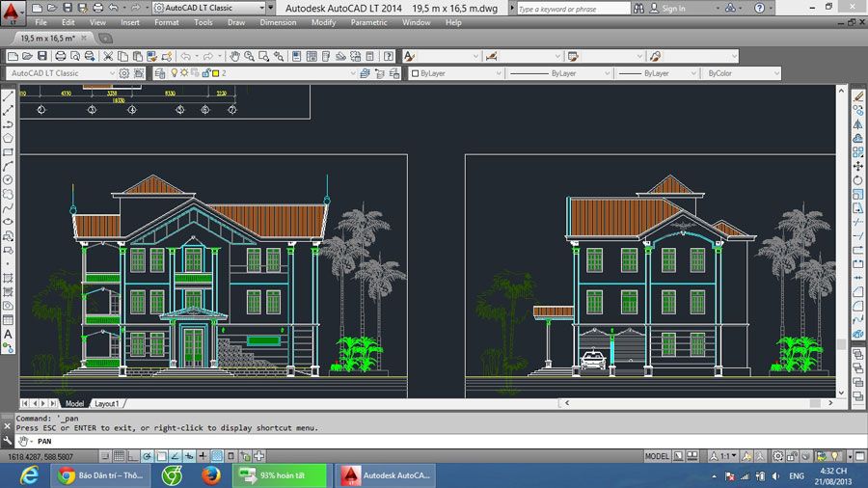Click the Plot printer icon in Standard toolbar

62,56
